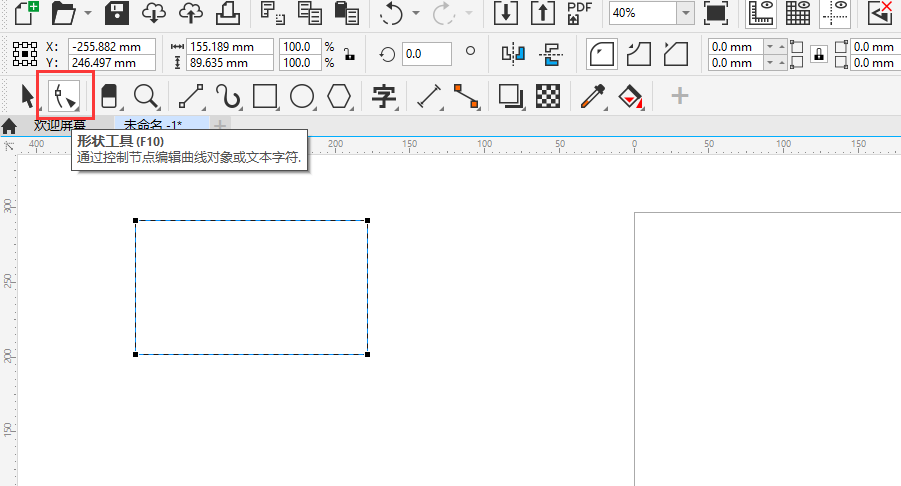Screen dimensions: 901x486
Task: Select the Polygon tool
Action: 340,96
